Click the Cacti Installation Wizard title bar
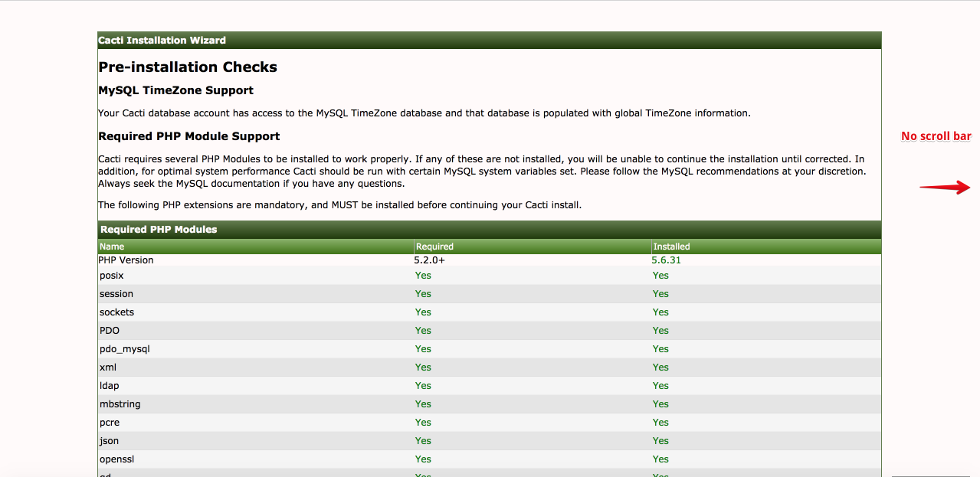The height and width of the screenshot is (477, 980). (490, 40)
